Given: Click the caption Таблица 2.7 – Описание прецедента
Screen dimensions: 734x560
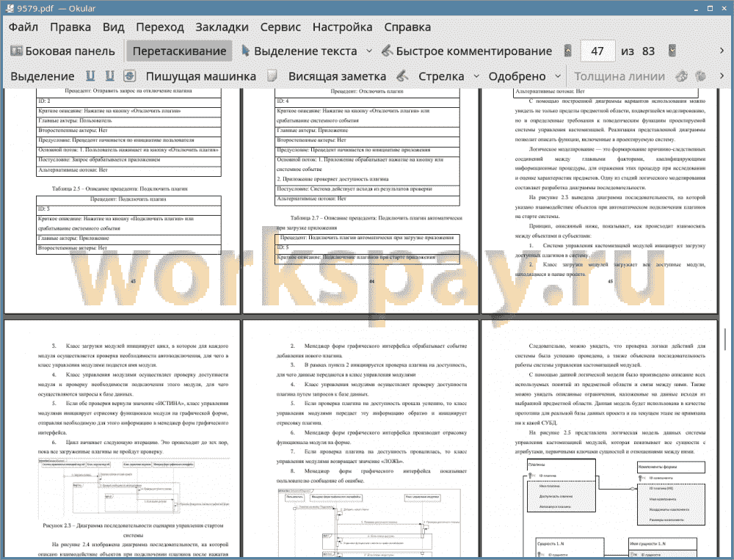Looking at the screenshot, I should pyautogui.click(x=369, y=222).
